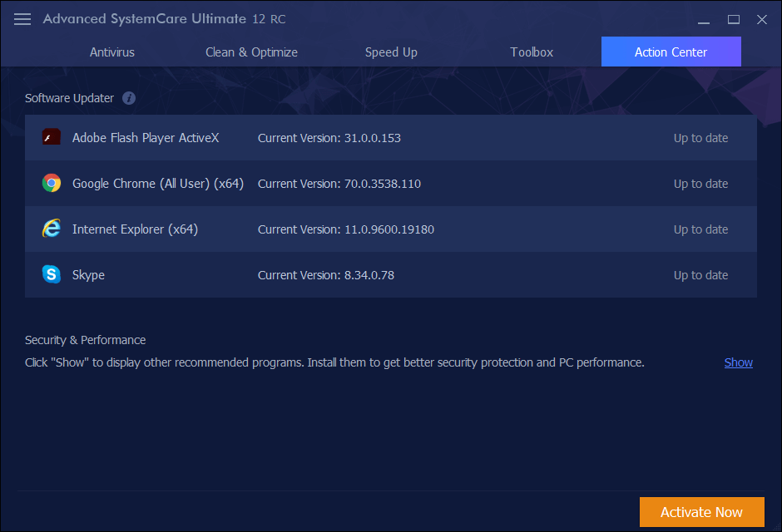Click Up to date status for Google Chrome
The width and height of the screenshot is (782, 532).
click(700, 184)
